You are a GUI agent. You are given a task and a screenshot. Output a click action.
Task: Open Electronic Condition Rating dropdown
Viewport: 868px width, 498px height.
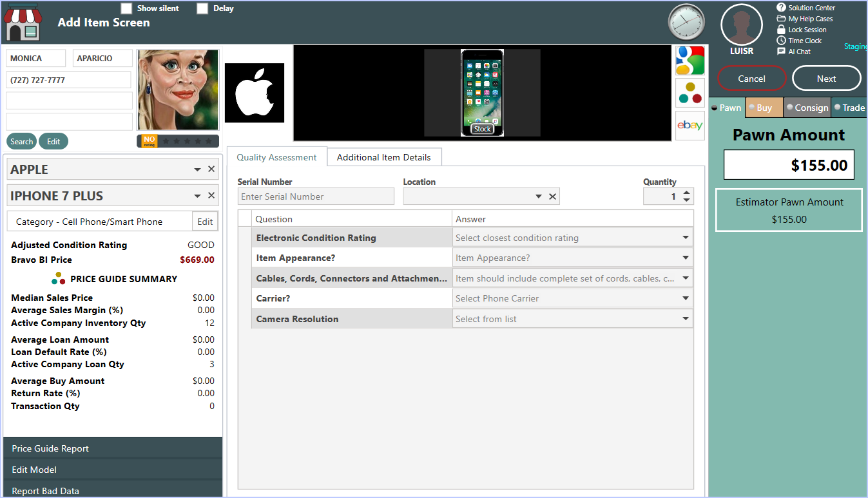click(x=686, y=238)
